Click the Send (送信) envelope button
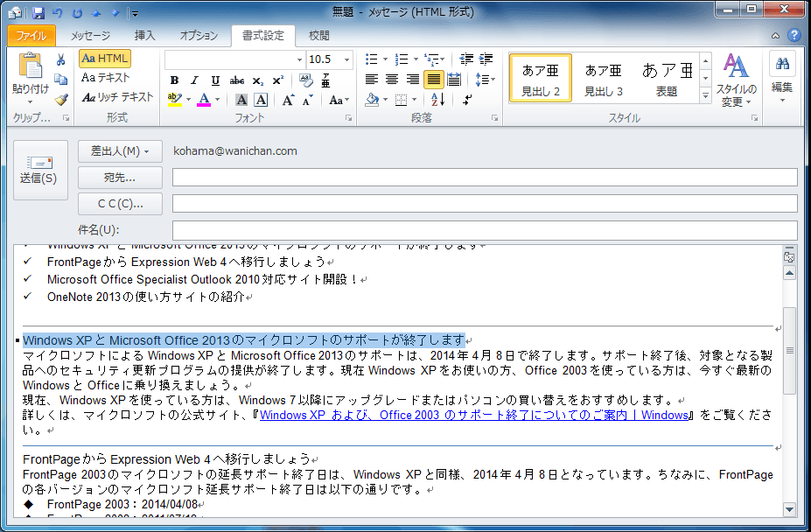The image size is (811, 532). click(40, 170)
